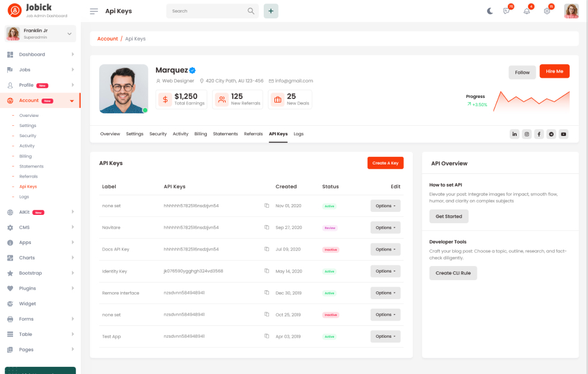Open the YouTube social icon

[x=563, y=134]
